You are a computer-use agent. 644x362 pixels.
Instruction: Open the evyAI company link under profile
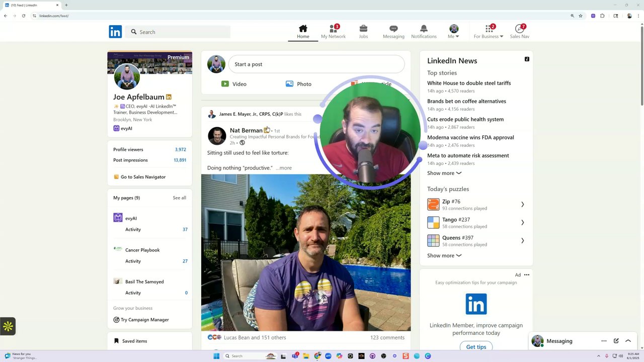click(x=123, y=128)
